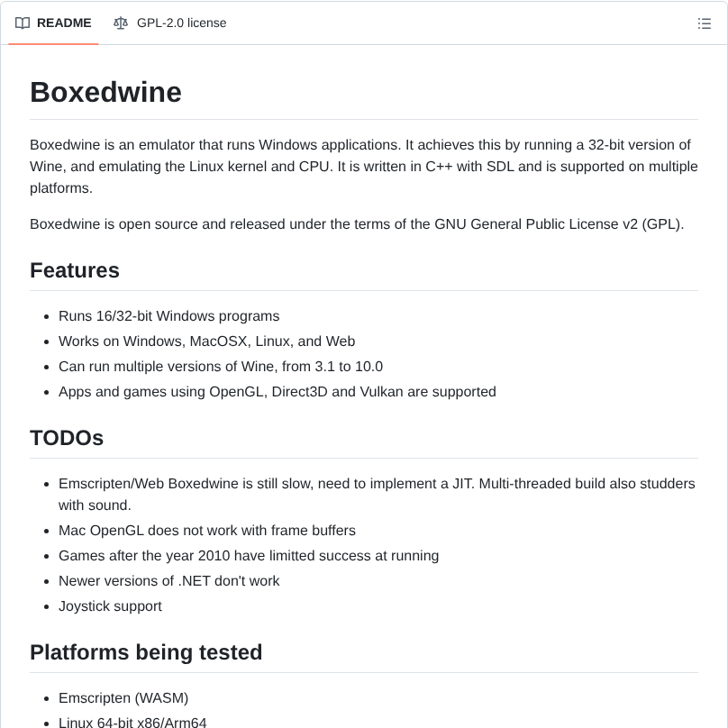The height and width of the screenshot is (728, 728).
Task: Click the README label text
Action: [65, 23]
